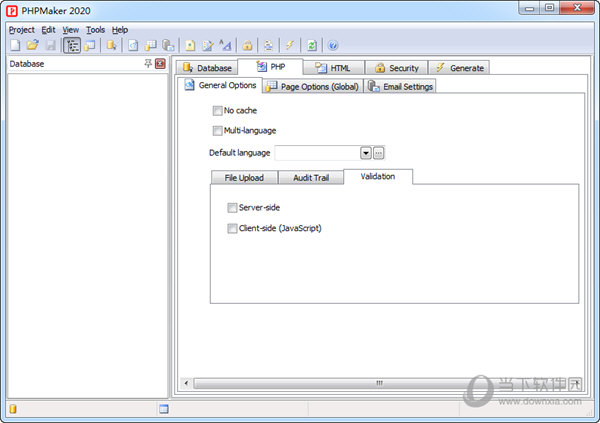
Task: Open the Security main tab
Action: pos(396,68)
